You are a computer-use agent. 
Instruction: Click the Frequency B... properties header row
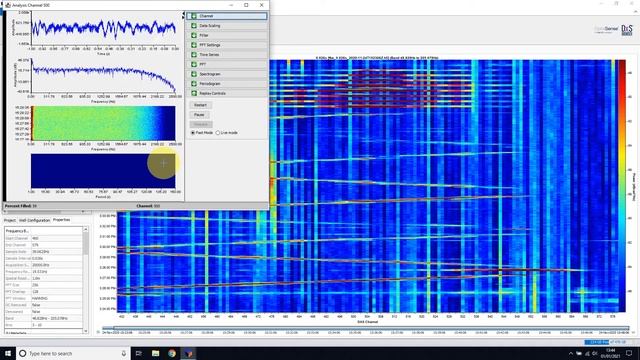tap(43, 231)
